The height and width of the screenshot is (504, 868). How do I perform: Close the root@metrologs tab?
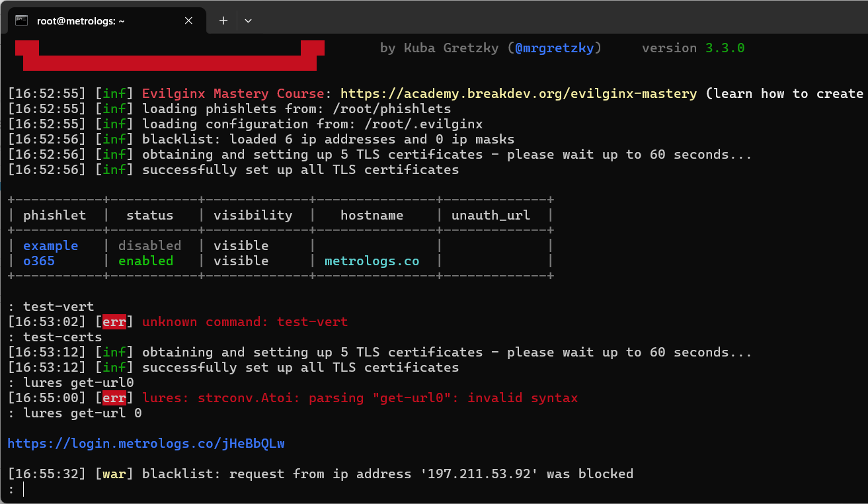[x=188, y=21]
